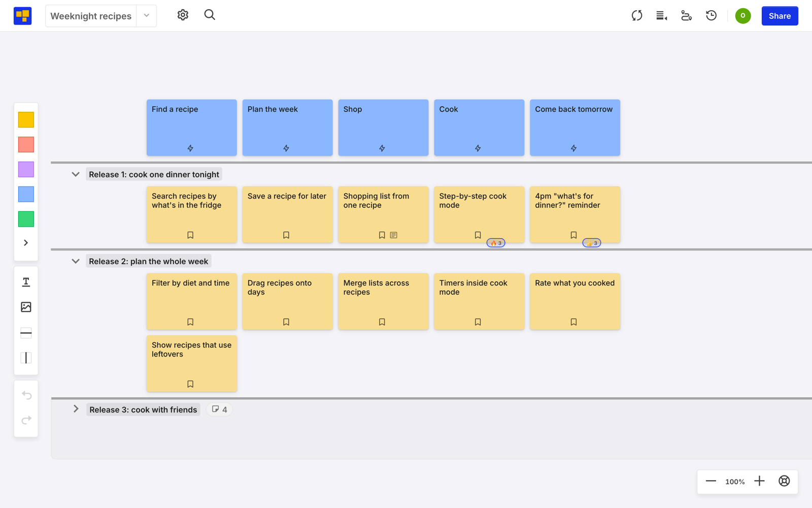Screen dimensions: 812x508
Task: Select the Drag recipes onto days card
Action: 287,301
